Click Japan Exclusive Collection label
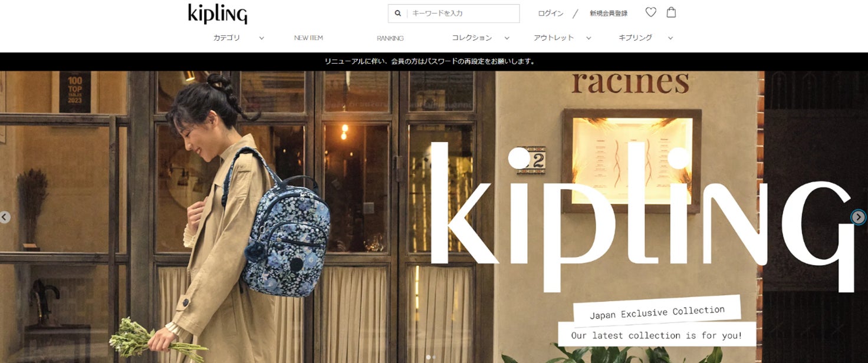868x363 pixels. tap(657, 311)
